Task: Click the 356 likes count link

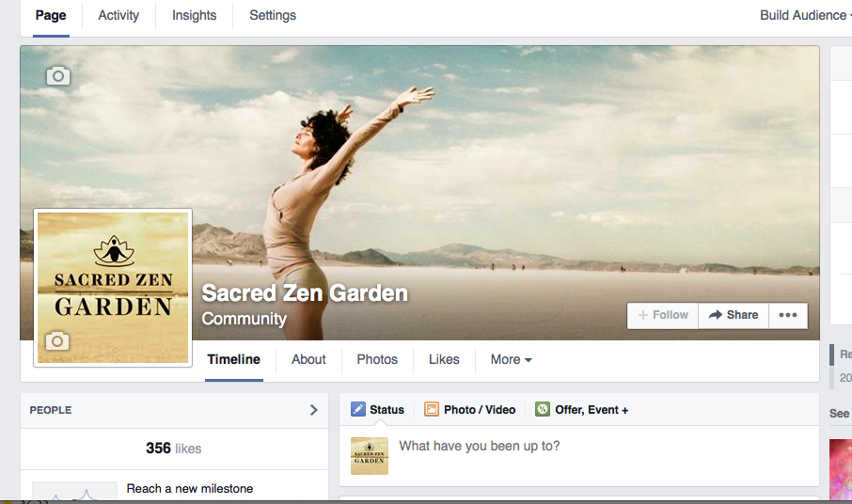Action: pos(173,449)
